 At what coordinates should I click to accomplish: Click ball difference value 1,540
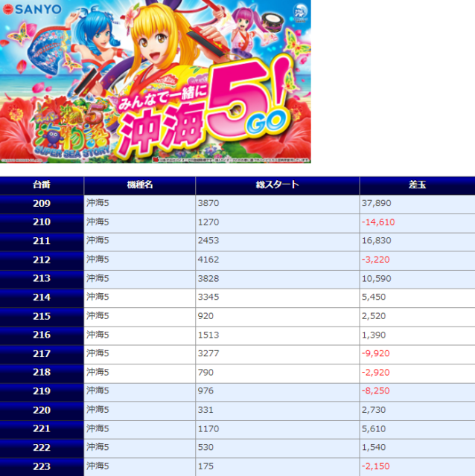tap(374, 447)
